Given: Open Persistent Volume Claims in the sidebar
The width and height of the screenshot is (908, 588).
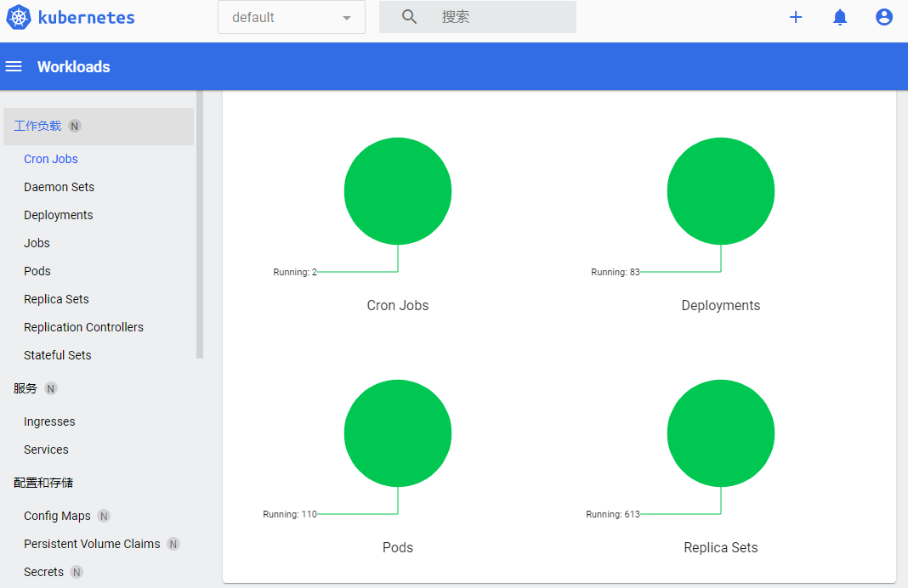Looking at the screenshot, I should click(x=92, y=544).
